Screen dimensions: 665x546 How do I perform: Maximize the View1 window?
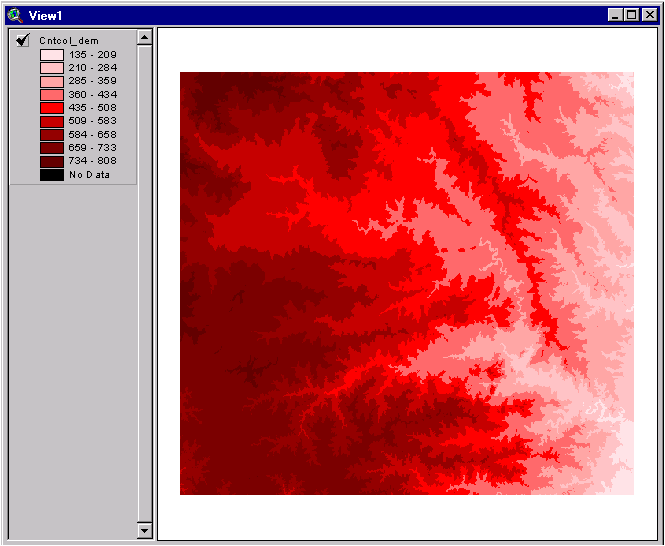pyautogui.click(x=631, y=15)
